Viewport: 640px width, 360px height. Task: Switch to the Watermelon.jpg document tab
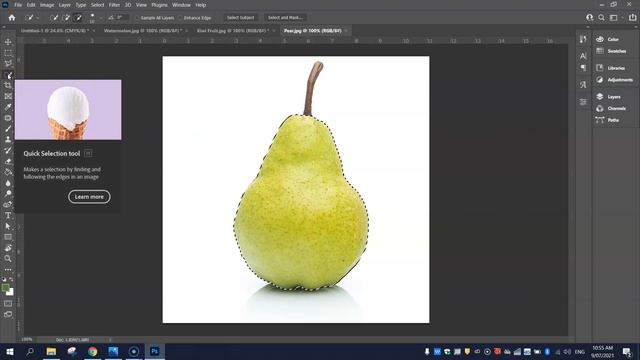coord(143,31)
